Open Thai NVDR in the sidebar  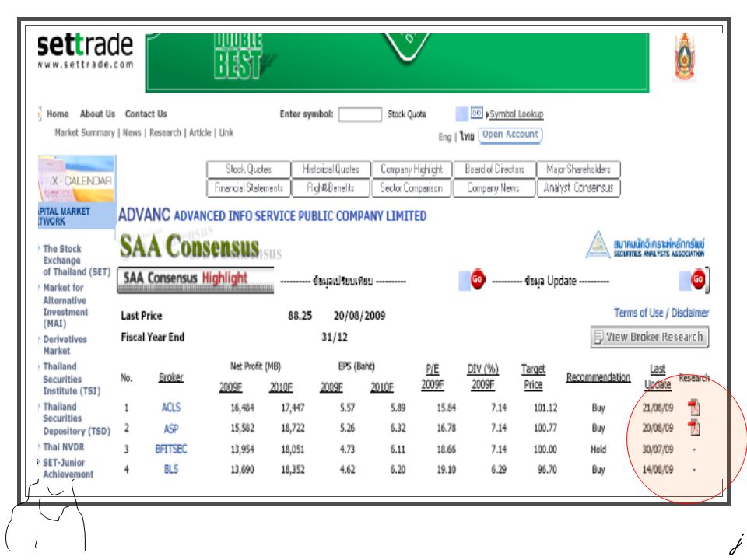pos(63,446)
